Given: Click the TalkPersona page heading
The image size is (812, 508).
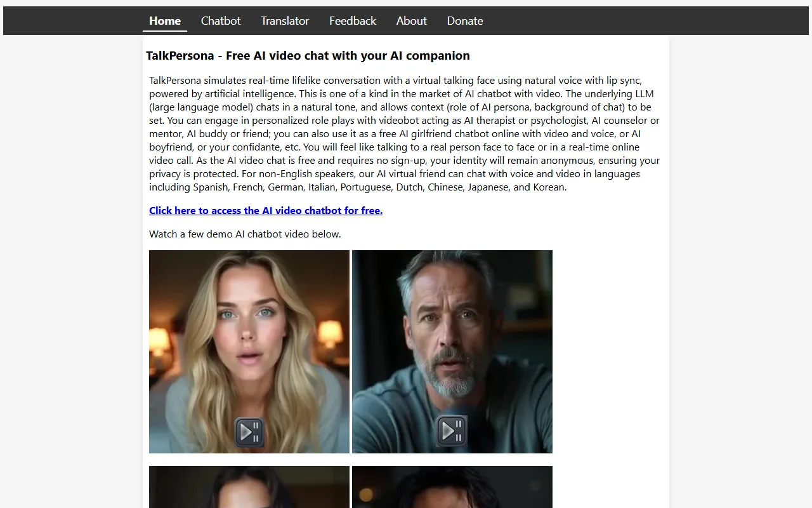Looking at the screenshot, I should 308,55.
